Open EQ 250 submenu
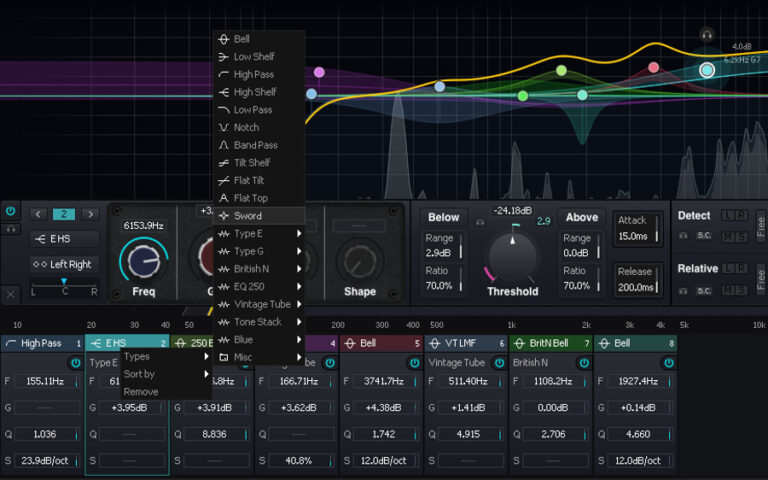The image size is (768, 480). coord(259,287)
